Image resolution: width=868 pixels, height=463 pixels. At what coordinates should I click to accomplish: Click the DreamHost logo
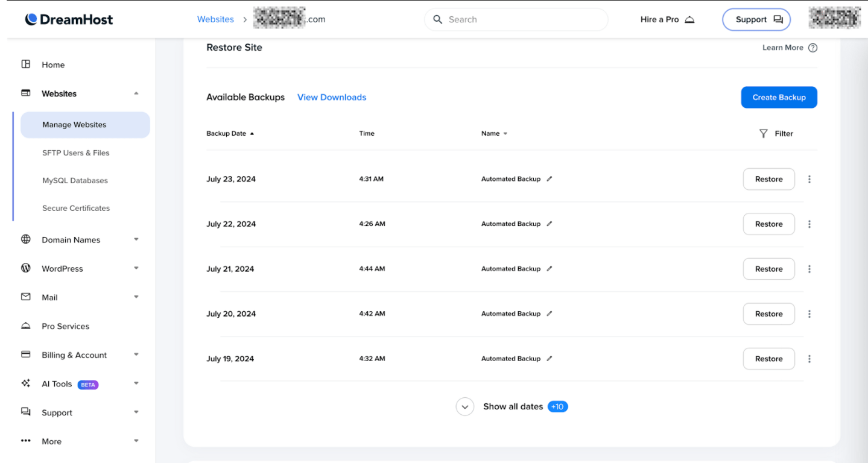(68, 19)
